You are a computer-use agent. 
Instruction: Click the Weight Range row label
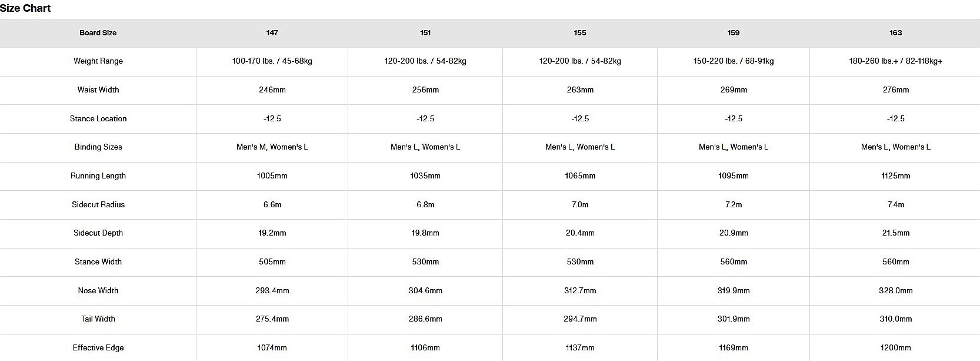pos(98,61)
